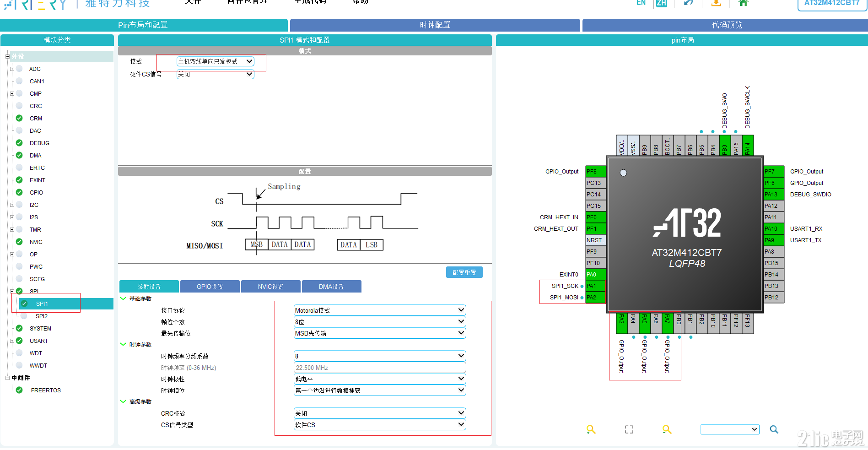Click the blue pin search magnifier icon

click(774, 429)
